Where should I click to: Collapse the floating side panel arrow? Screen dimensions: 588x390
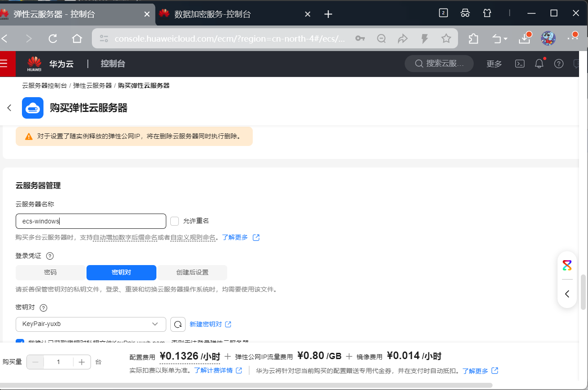[x=567, y=294]
